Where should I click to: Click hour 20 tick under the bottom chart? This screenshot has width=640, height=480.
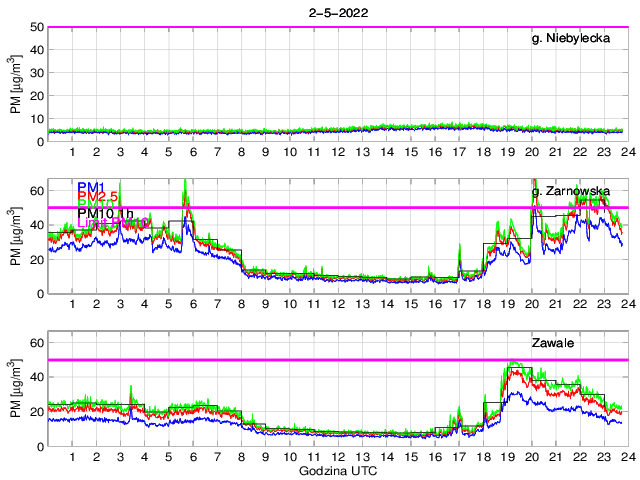pyautogui.click(x=531, y=457)
